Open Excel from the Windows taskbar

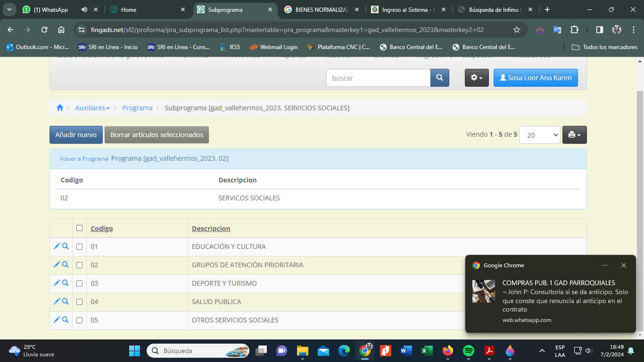coord(427,351)
